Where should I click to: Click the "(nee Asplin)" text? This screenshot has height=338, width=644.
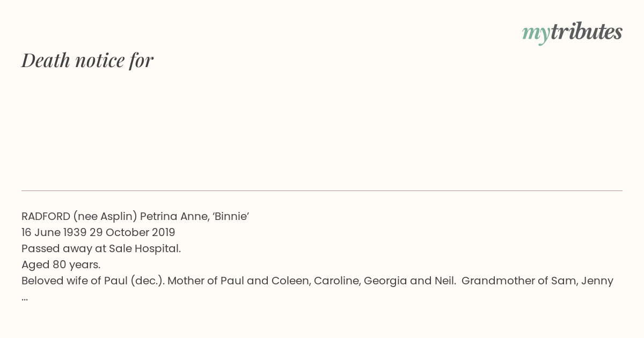pyautogui.click(x=105, y=217)
